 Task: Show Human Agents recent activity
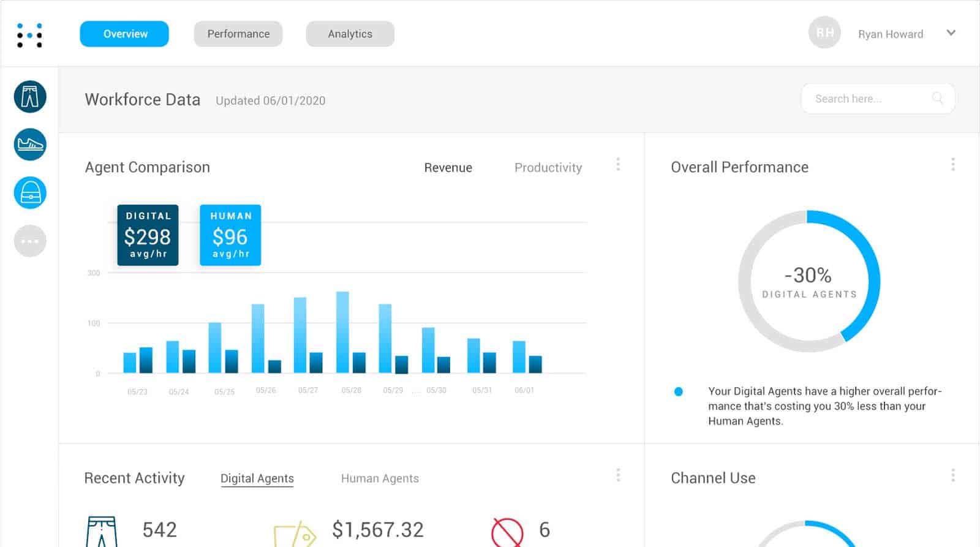point(380,478)
